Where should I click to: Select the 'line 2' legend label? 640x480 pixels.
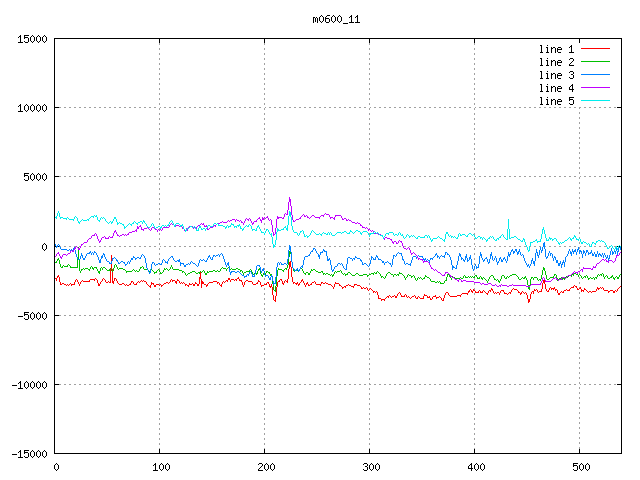click(x=556, y=62)
